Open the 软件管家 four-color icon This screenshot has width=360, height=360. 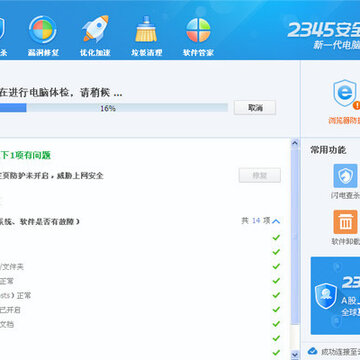pos(198,30)
